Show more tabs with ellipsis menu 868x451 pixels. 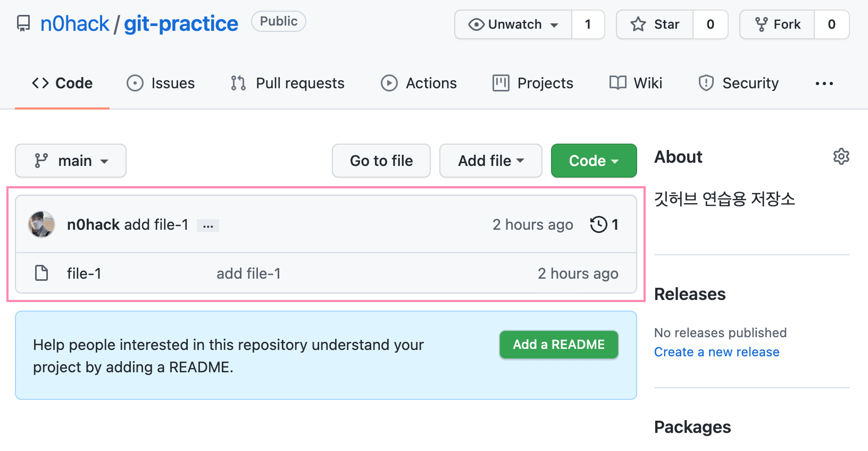824,83
